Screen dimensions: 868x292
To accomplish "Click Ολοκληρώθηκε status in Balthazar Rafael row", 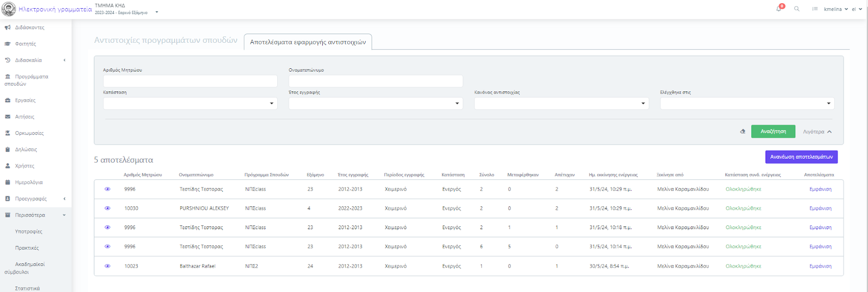I will pos(743,266).
